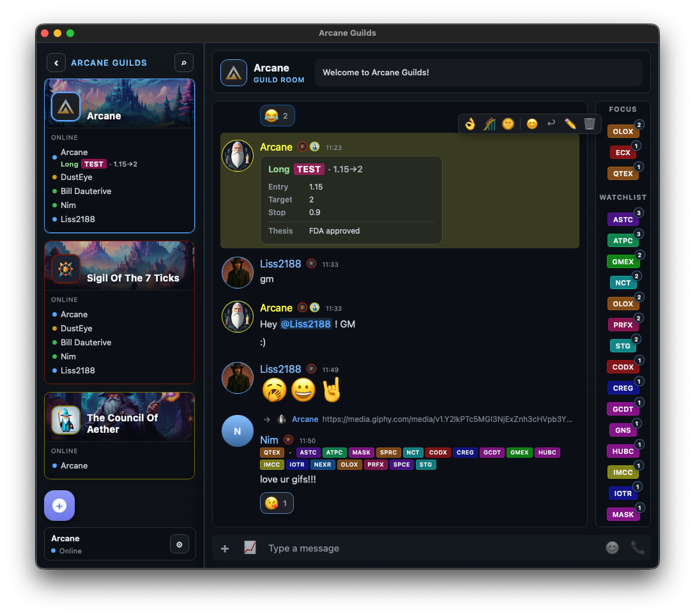Select QTEX ticker in Focus
The width and height of the screenshot is (695, 616).
pyautogui.click(x=623, y=174)
